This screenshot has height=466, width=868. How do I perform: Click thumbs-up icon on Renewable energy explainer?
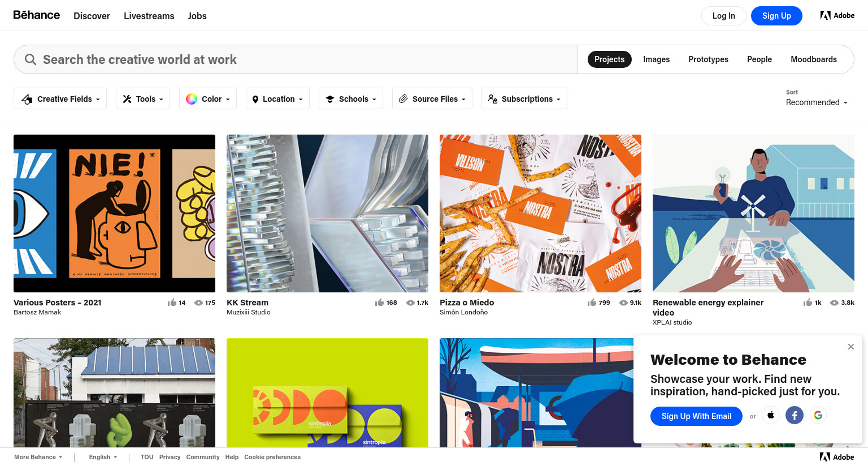tap(808, 303)
